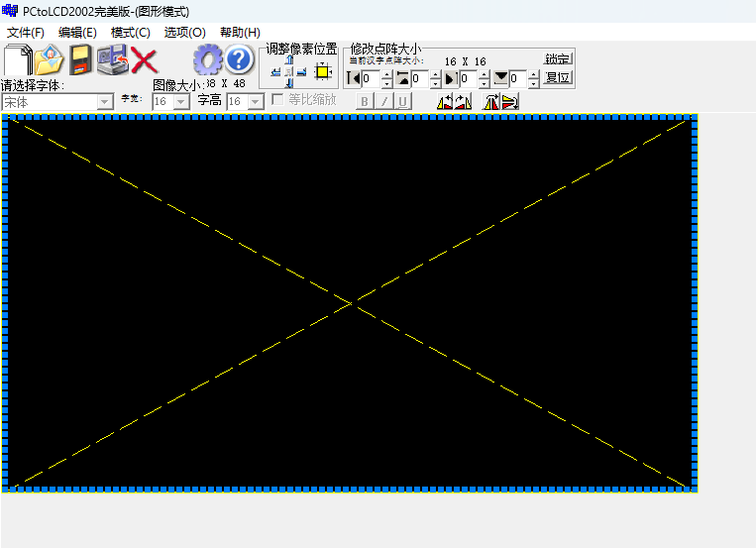Delete using the red X icon
756x548 pixels.
[144, 60]
